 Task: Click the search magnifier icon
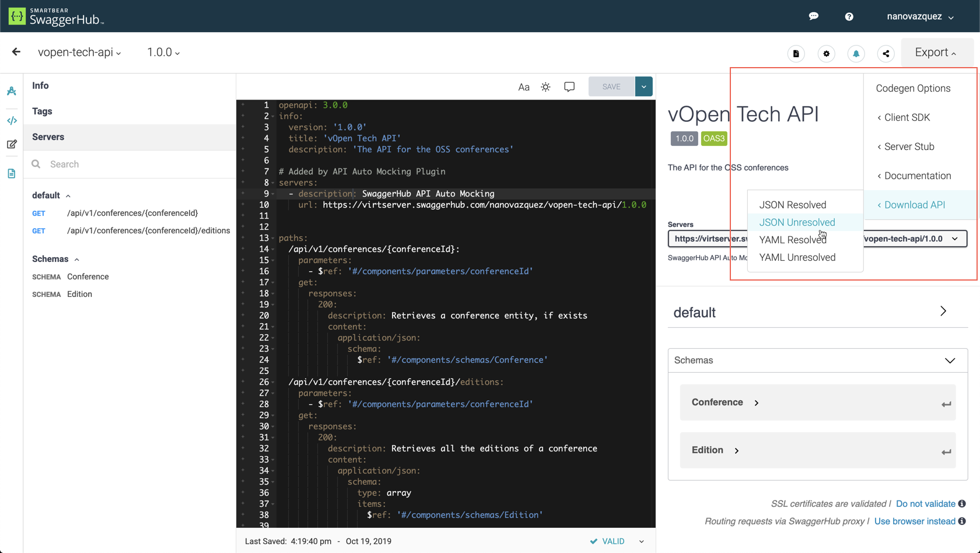pyautogui.click(x=36, y=164)
